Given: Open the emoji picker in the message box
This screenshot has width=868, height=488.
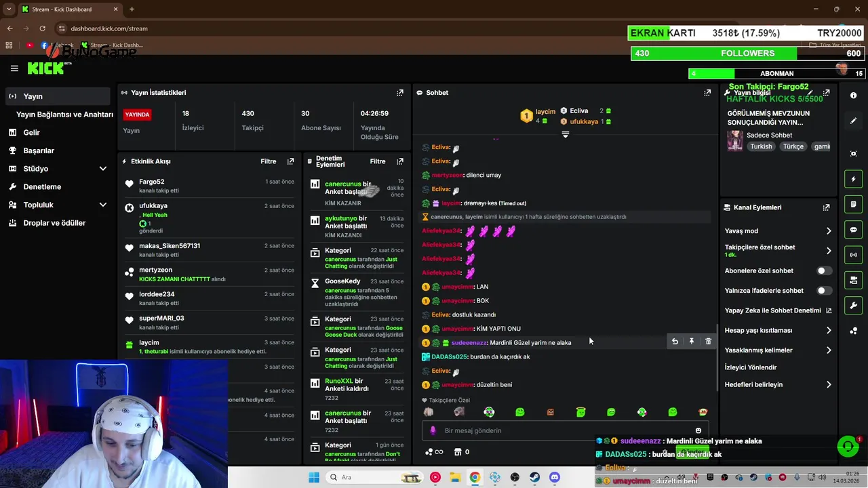Looking at the screenshot, I should coord(698,430).
